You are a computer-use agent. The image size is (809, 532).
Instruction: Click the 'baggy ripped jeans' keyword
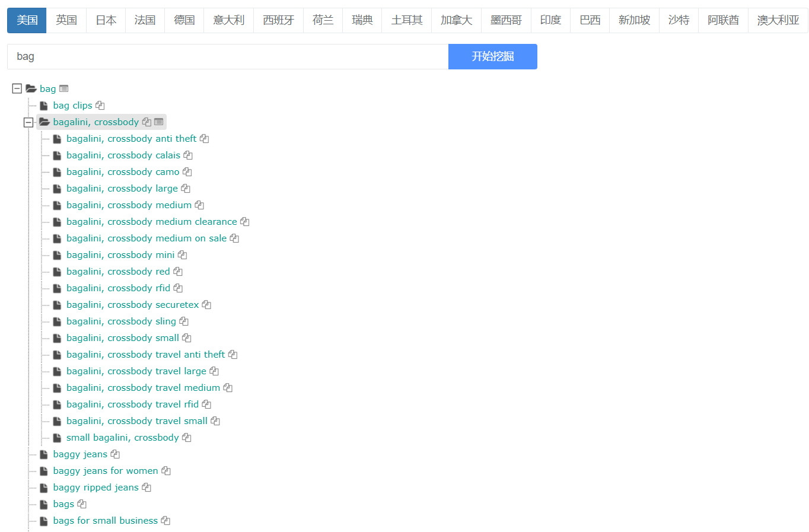(x=95, y=488)
